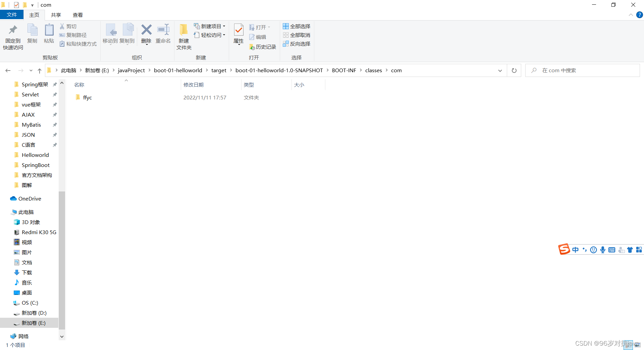644x350 pixels.
Task: Click javaProject in the address breadcrumb
Action: pyautogui.click(x=131, y=71)
